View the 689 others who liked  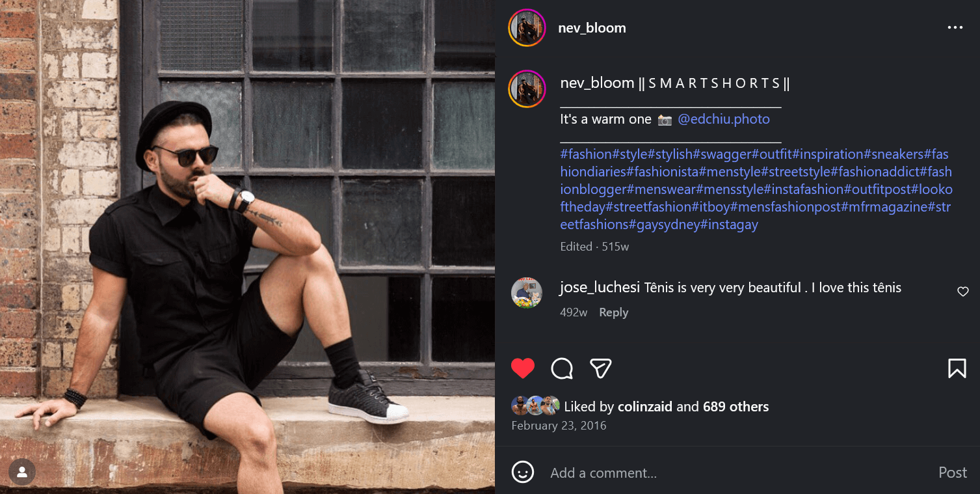735,407
